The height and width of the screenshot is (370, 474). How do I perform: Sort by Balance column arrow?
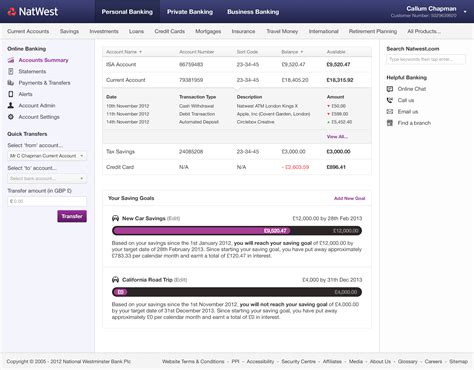[302, 52]
